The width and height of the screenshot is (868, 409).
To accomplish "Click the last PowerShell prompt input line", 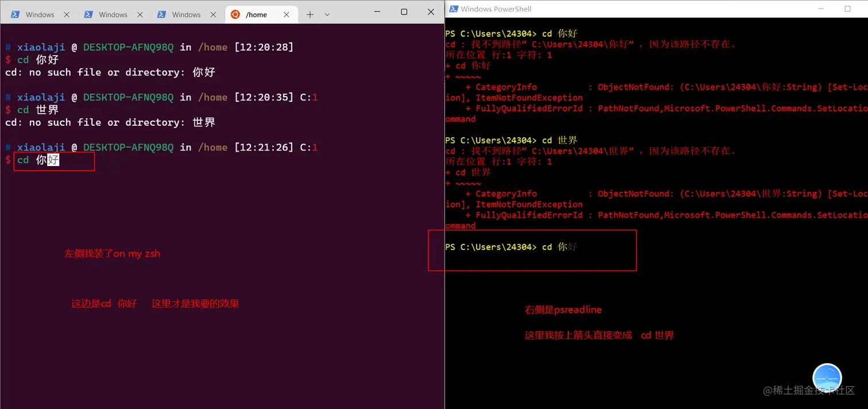I will (511, 247).
